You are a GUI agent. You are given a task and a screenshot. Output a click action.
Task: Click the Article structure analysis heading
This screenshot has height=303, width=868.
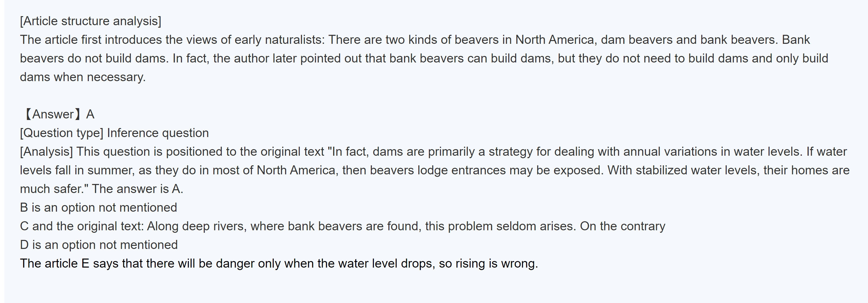point(90,21)
